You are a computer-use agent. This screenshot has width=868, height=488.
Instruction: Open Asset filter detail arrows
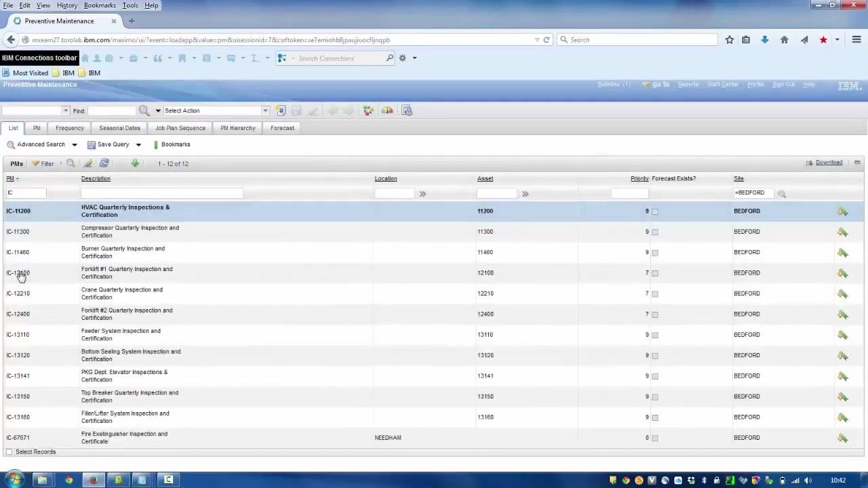[x=525, y=194]
